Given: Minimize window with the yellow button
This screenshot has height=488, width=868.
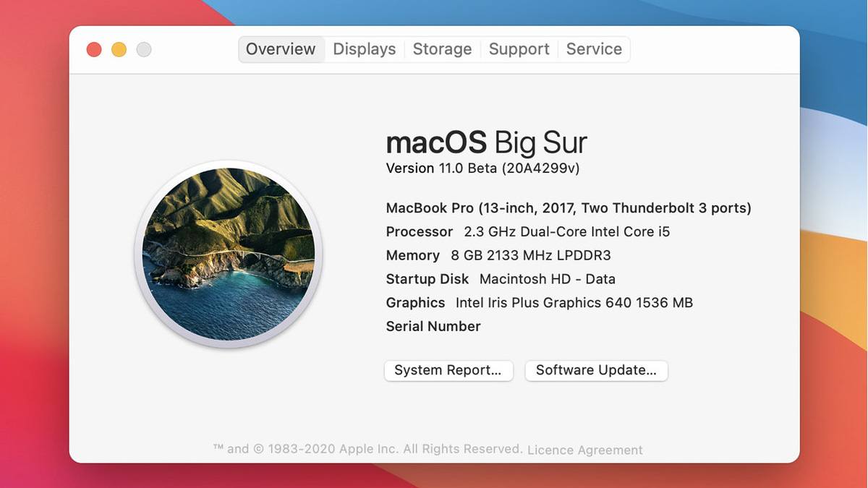Looking at the screenshot, I should pos(119,49).
